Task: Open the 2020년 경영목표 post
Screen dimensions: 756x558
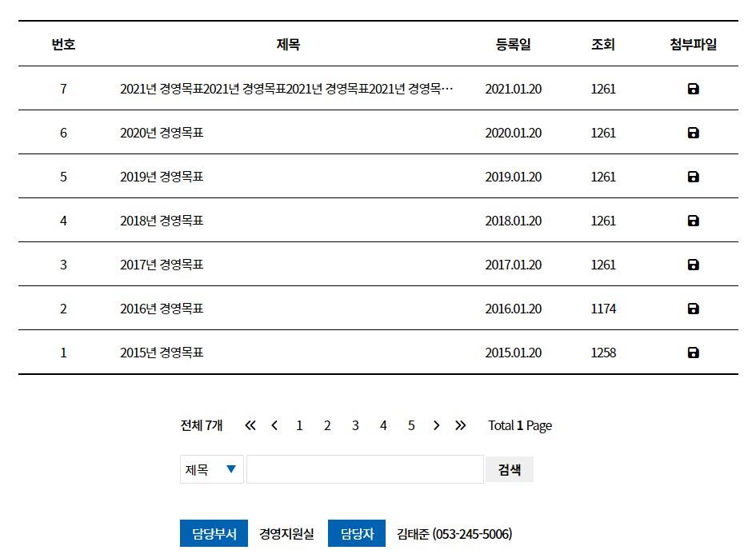Action: pyautogui.click(x=162, y=133)
